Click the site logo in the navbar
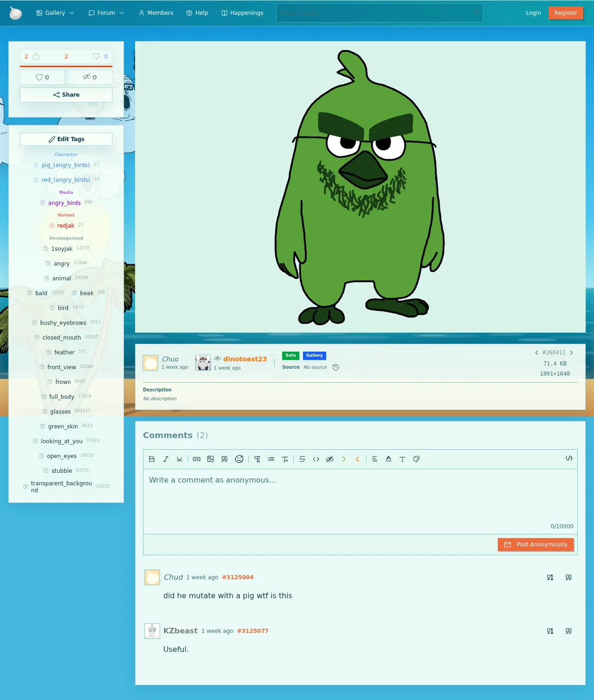This screenshot has width=594, height=700. (x=16, y=13)
